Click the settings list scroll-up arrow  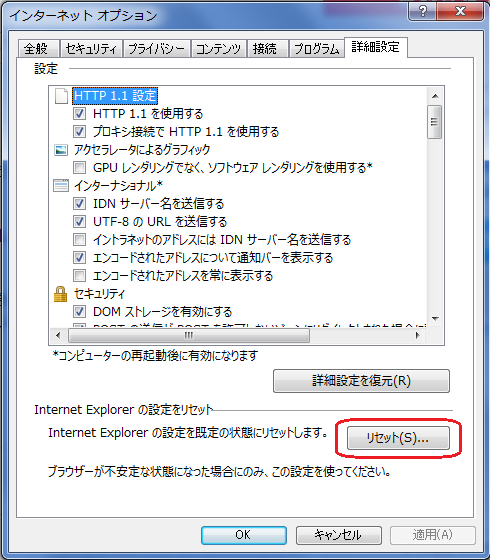click(435, 96)
